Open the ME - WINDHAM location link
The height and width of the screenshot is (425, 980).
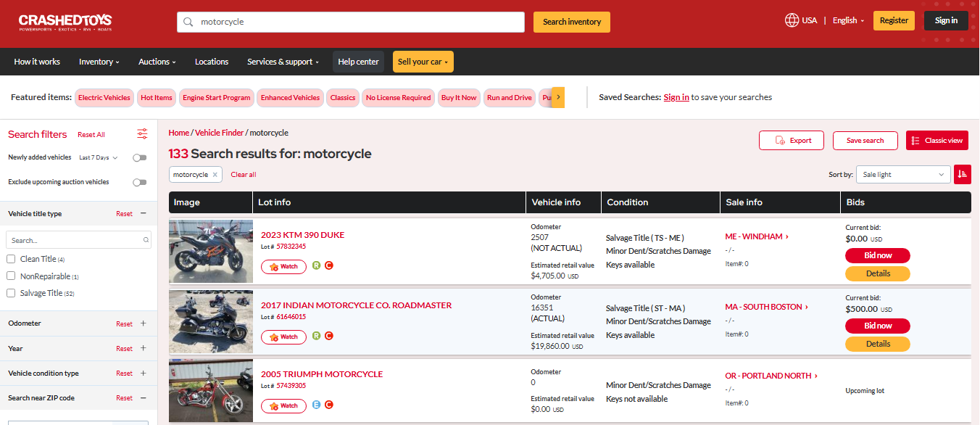tap(757, 236)
